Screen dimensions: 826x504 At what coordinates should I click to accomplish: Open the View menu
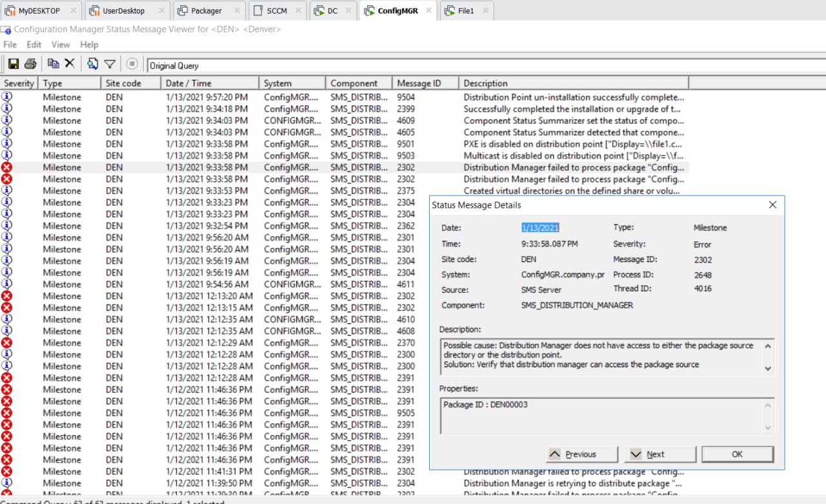61,45
